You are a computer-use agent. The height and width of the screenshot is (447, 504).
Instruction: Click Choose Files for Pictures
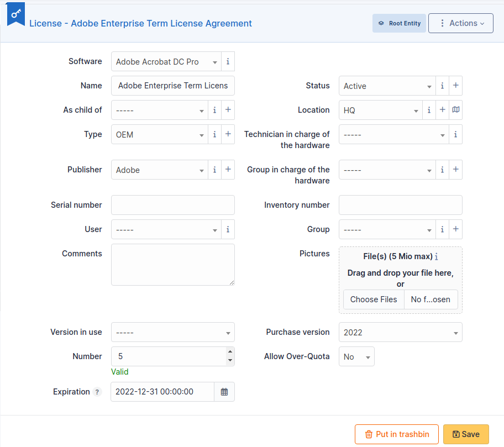(374, 299)
